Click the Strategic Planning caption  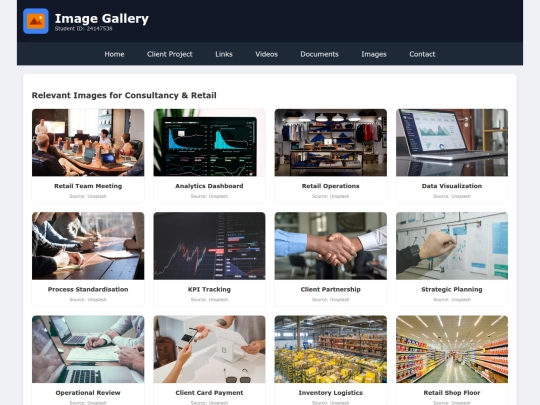(x=452, y=289)
